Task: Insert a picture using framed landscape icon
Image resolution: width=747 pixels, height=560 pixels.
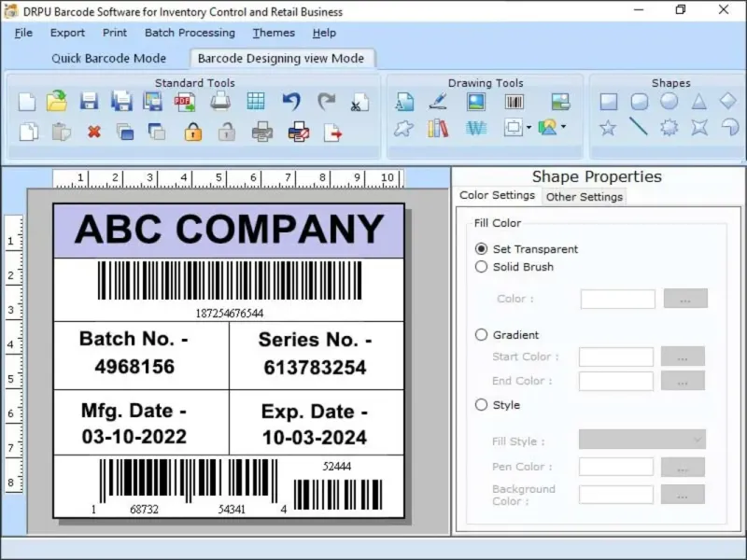Action: 476,102
